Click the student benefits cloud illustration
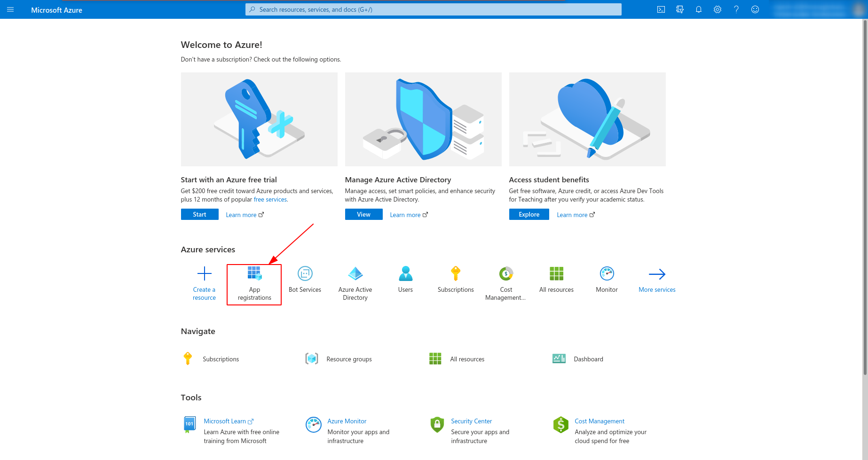Image resolution: width=868 pixels, height=460 pixels. [587, 119]
